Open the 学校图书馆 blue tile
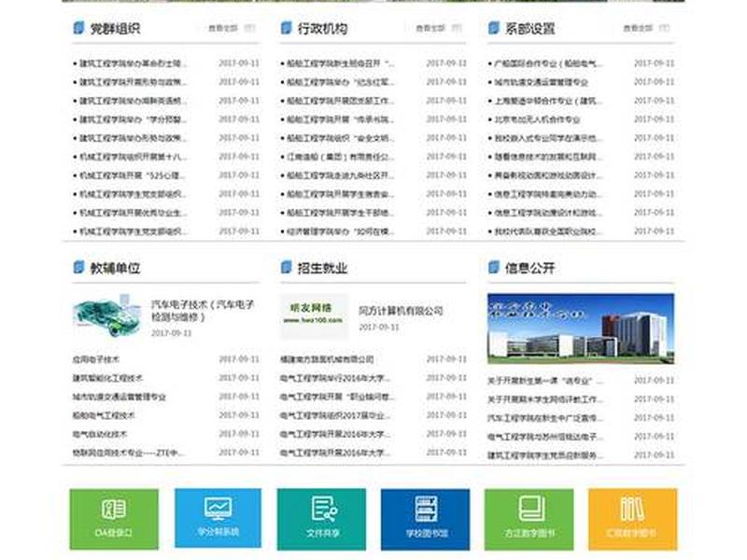 pos(425,519)
